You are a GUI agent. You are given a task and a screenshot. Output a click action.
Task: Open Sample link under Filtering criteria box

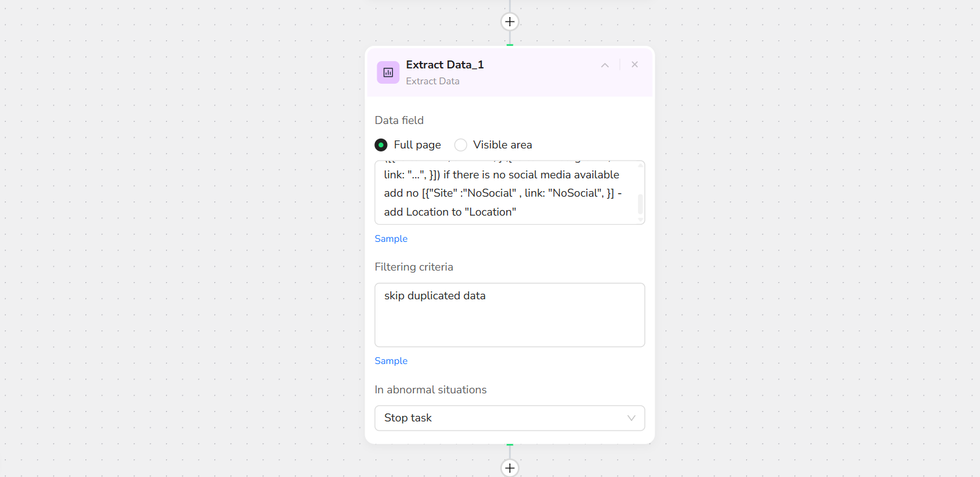(x=391, y=361)
